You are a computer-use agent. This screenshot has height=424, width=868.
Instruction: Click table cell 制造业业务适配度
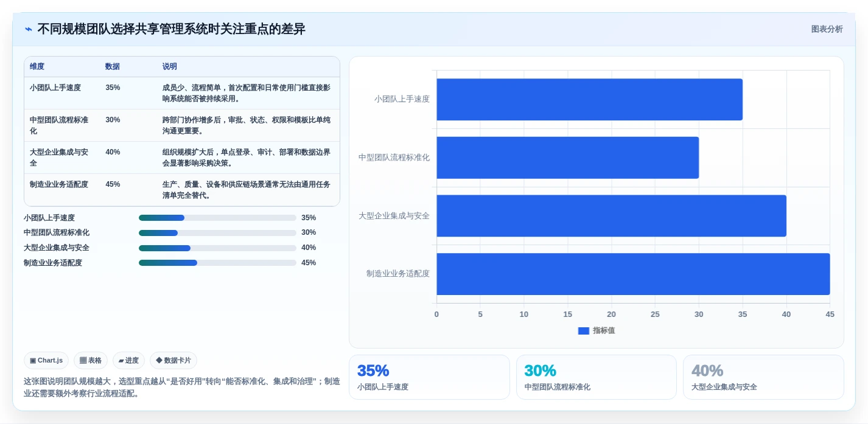pyautogui.click(x=59, y=184)
